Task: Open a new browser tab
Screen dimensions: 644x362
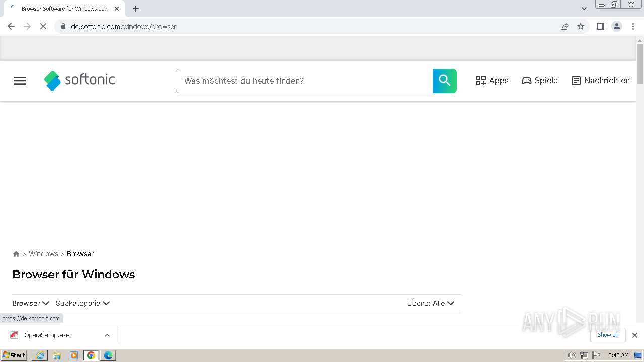Action: [x=136, y=9]
